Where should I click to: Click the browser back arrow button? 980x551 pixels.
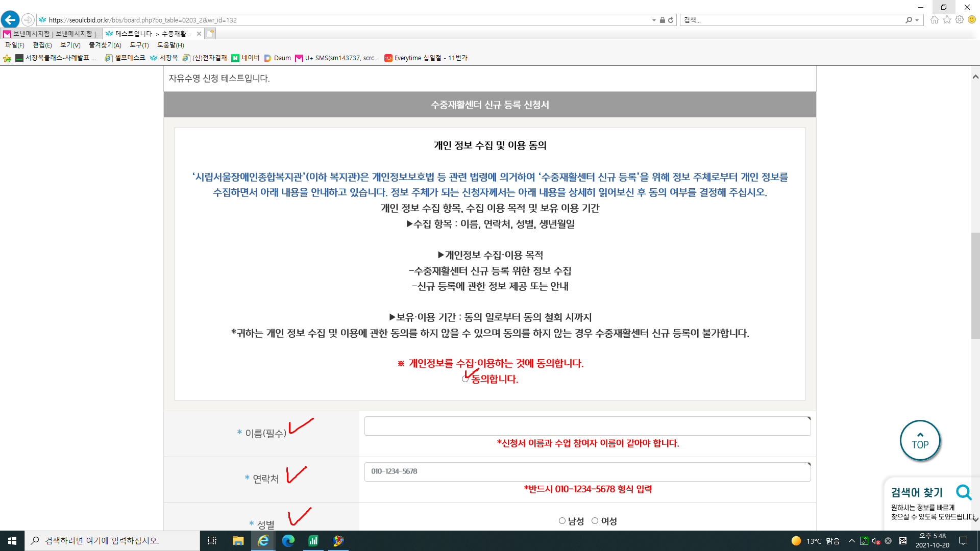click(10, 20)
